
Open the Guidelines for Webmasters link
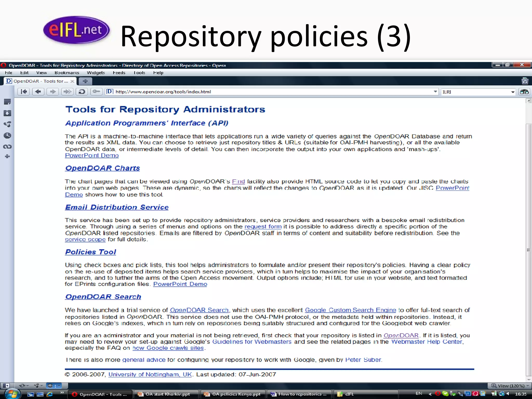point(252,342)
